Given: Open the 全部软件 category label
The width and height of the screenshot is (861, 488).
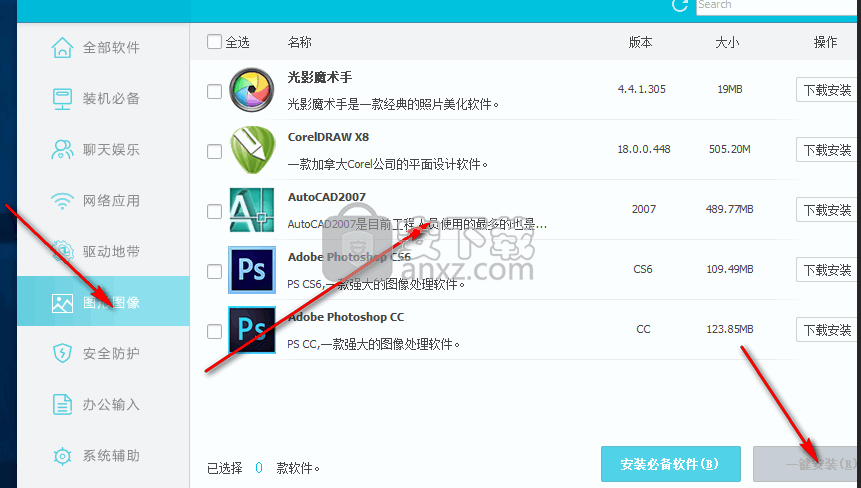Looking at the screenshot, I should click(x=111, y=48).
